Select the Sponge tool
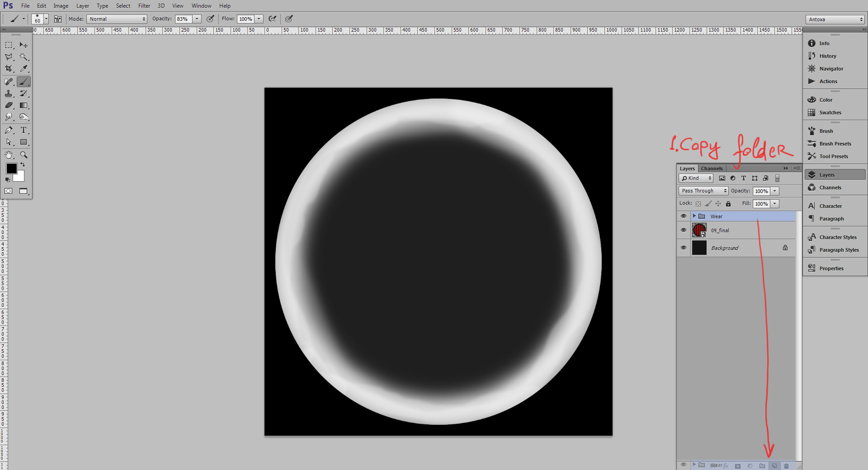868x470 pixels. (24, 117)
